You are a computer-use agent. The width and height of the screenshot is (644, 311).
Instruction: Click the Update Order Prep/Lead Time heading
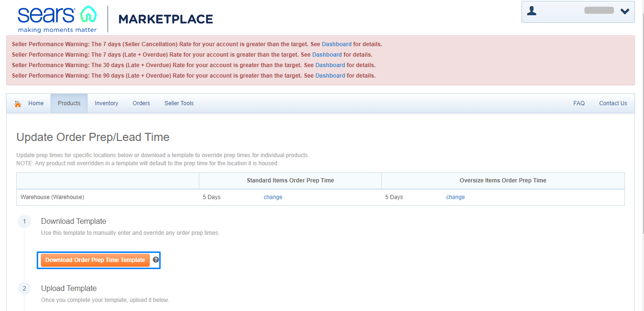click(x=93, y=137)
